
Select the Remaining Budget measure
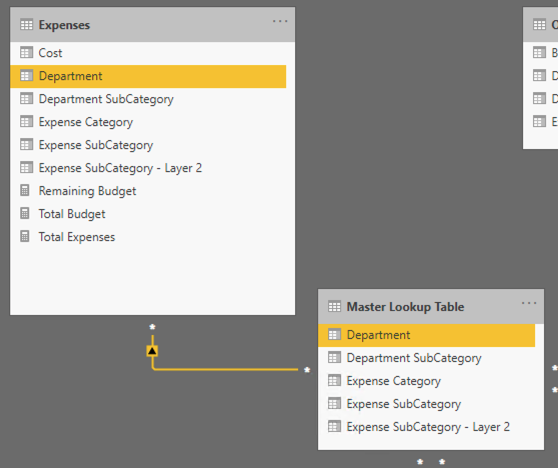(x=148, y=191)
